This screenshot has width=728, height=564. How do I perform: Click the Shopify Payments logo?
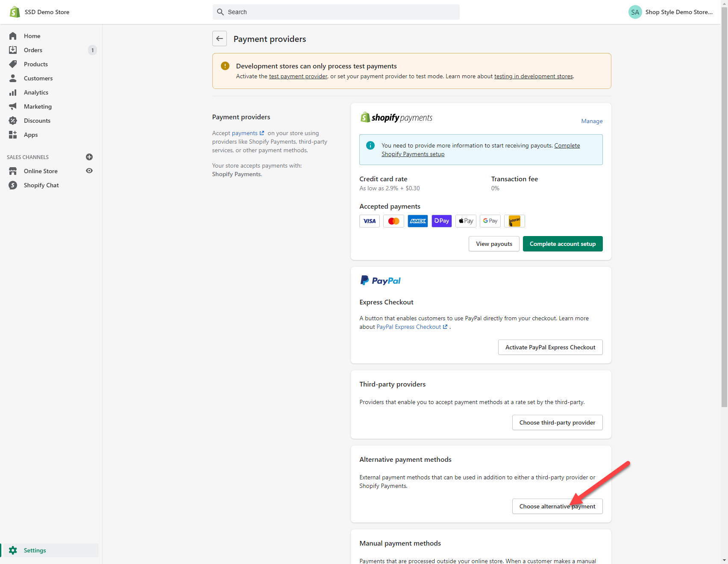tap(396, 118)
